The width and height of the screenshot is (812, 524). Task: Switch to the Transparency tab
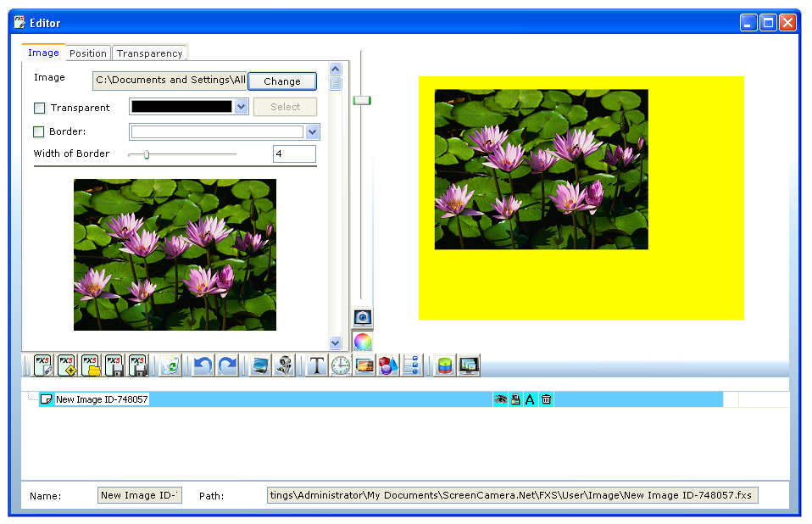click(x=150, y=53)
